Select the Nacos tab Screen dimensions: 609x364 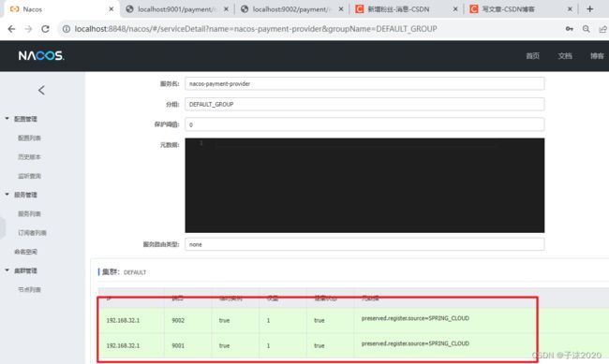click(60, 9)
